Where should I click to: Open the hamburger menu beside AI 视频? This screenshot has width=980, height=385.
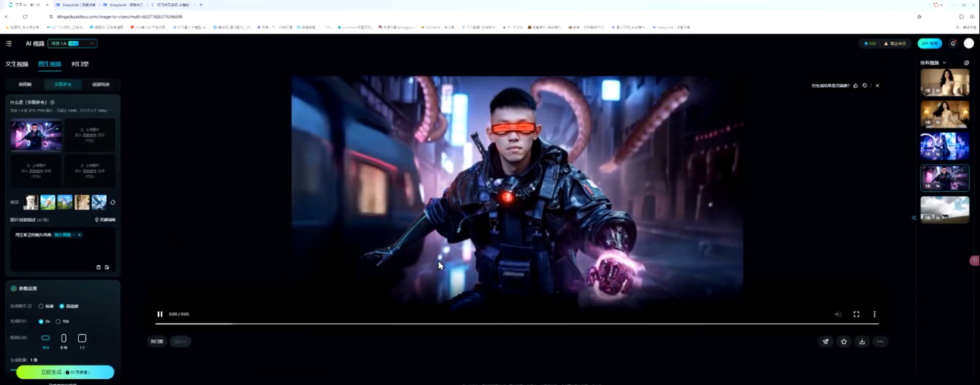pyautogui.click(x=9, y=44)
